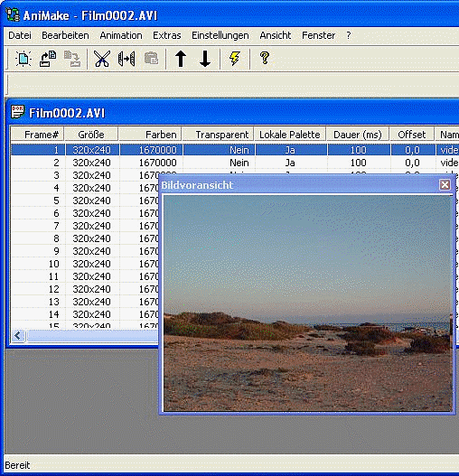Cut the selected frame with the scissors icon
459x476 pixels.
coord(102,59)
